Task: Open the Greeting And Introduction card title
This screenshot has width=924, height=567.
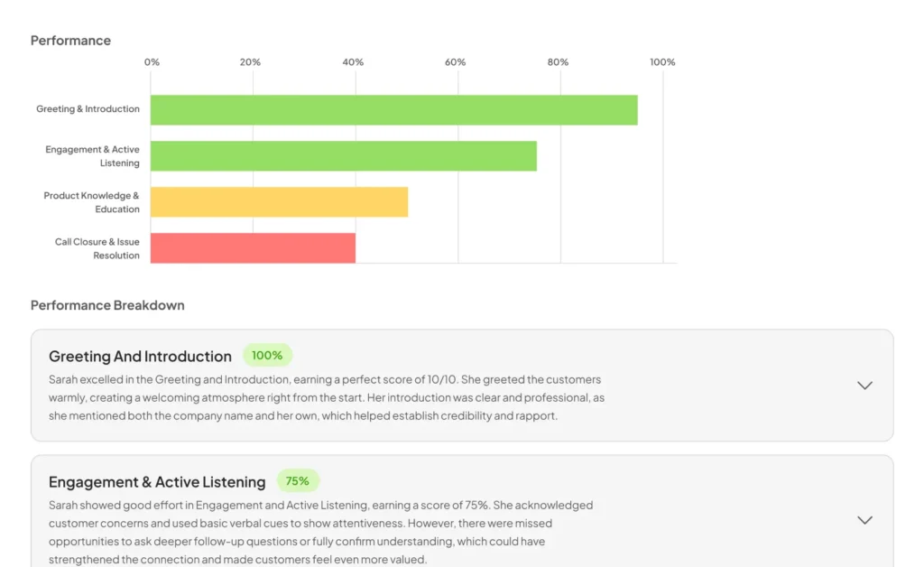Action: 140,356
